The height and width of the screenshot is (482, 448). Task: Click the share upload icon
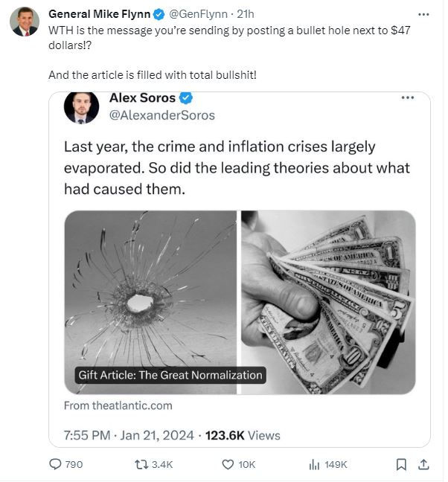point(423,464)
